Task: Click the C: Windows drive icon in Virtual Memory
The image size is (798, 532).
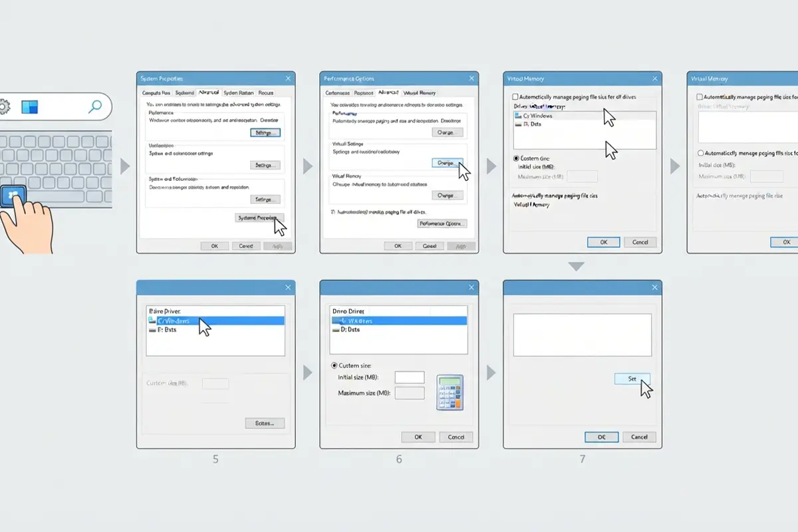Action: [x=519, y=116]
